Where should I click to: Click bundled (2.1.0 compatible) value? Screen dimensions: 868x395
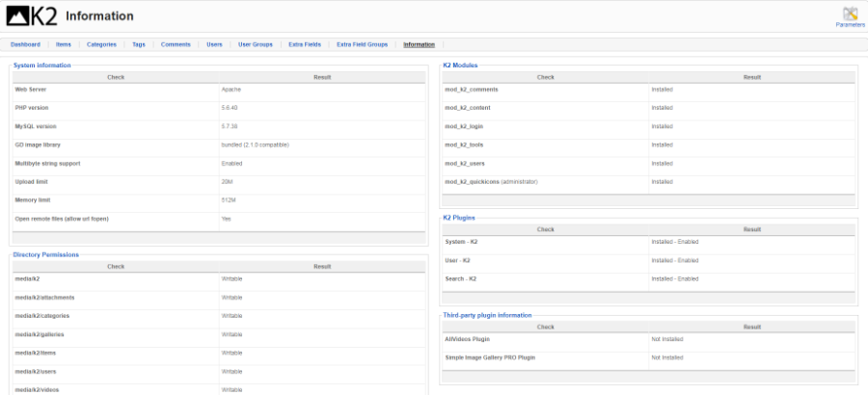tap(256, 145)
